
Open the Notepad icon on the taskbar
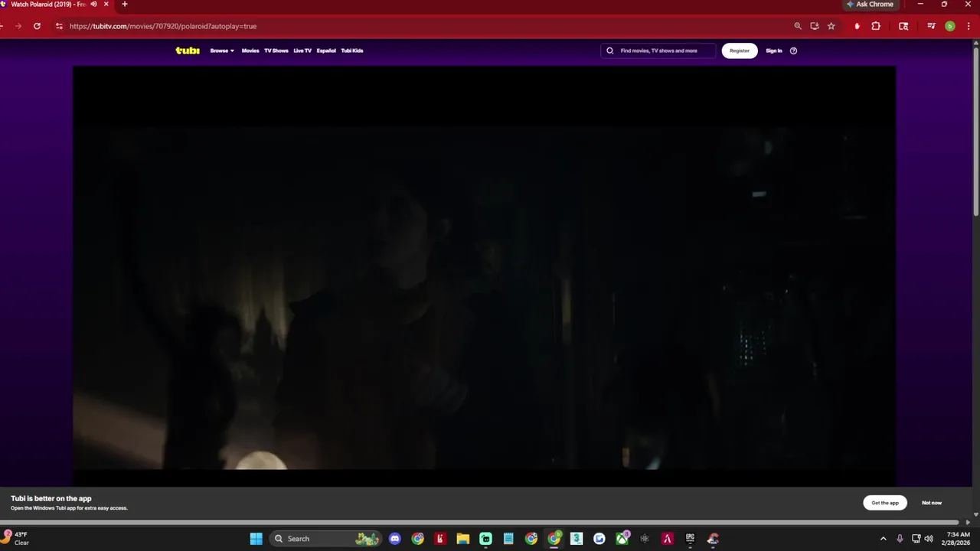click(x=508, y=539)
